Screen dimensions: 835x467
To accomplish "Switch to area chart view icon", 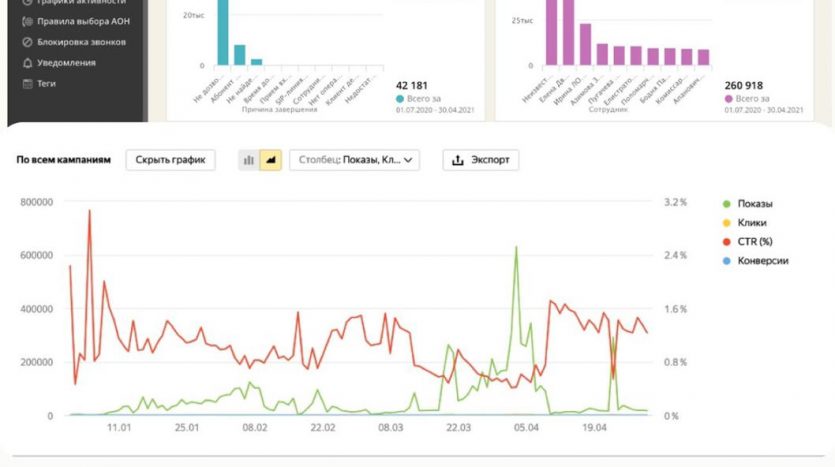I will pyautogui.click(x=269, y=160).
